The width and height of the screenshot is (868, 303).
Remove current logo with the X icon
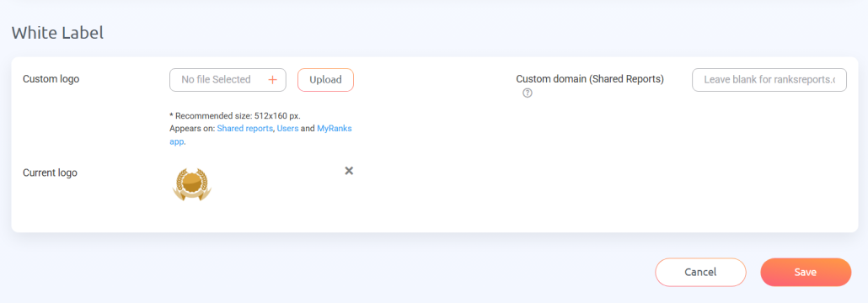coord(349,170)
